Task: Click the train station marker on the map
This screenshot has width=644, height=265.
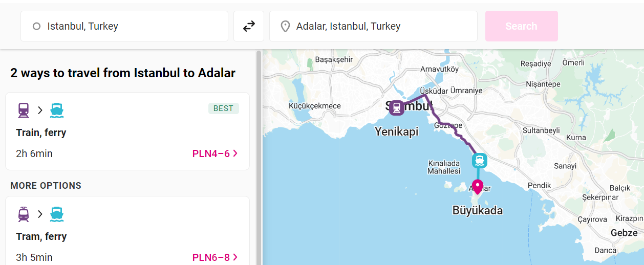Action: tap(396, 108)
